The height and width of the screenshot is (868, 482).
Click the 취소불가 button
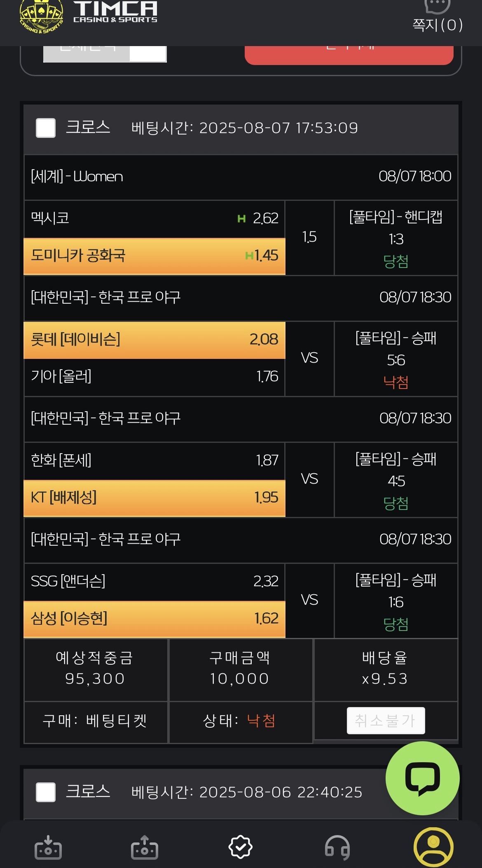tap(386, 721)
